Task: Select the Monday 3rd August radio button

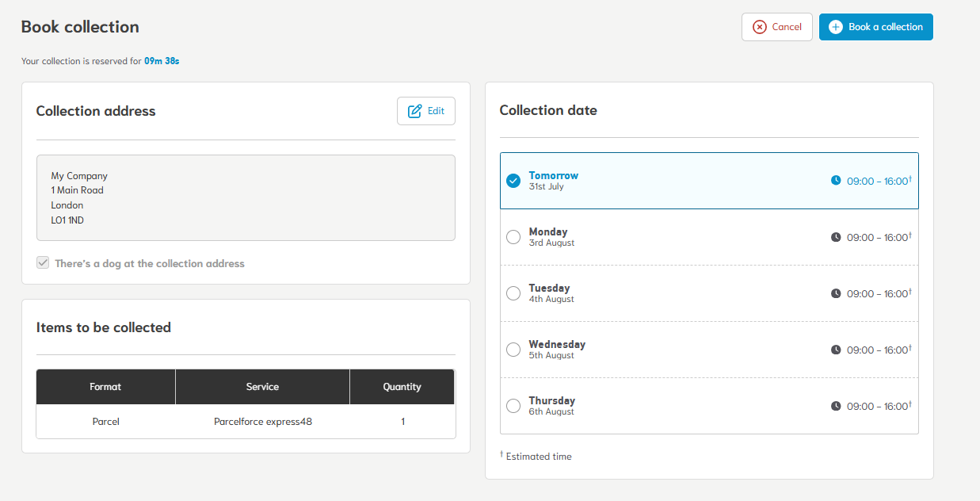Action: click(x=513, y=237)
